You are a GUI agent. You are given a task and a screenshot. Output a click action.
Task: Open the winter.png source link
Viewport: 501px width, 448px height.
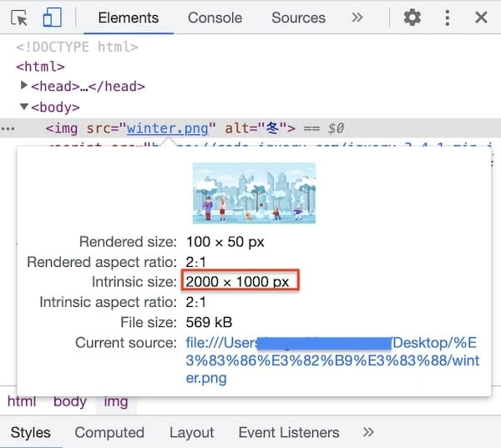[168, 128]
